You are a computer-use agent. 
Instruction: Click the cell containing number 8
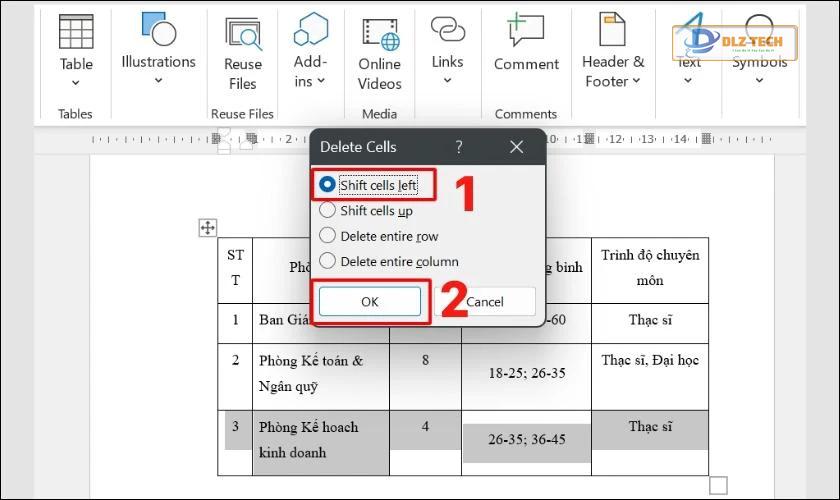coord(425,377)
